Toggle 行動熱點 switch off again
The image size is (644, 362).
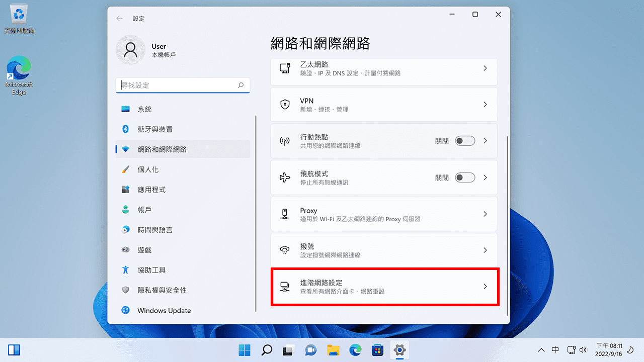[x=464, y=141]
